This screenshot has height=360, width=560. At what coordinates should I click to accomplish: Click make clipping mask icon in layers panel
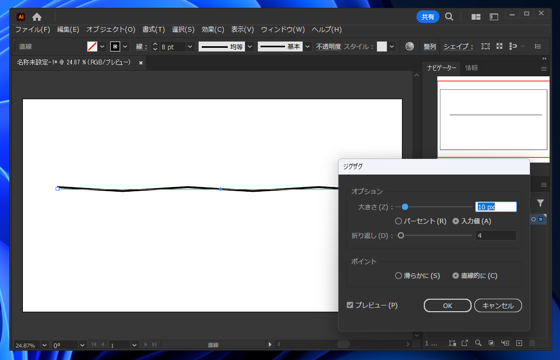pos(491,343)
